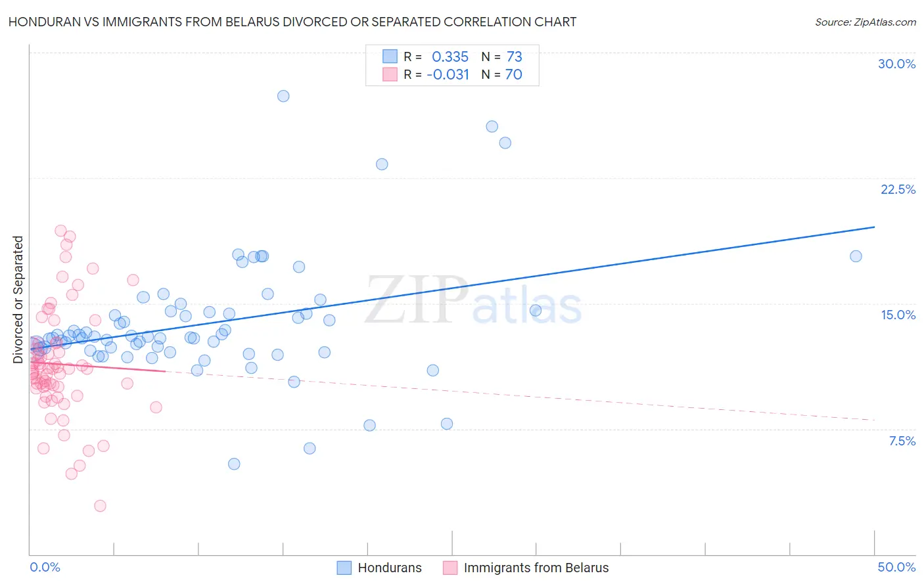Click the highest blue data point near 27%
Viewport: 924px width, 586px height.
click(283, 96)
